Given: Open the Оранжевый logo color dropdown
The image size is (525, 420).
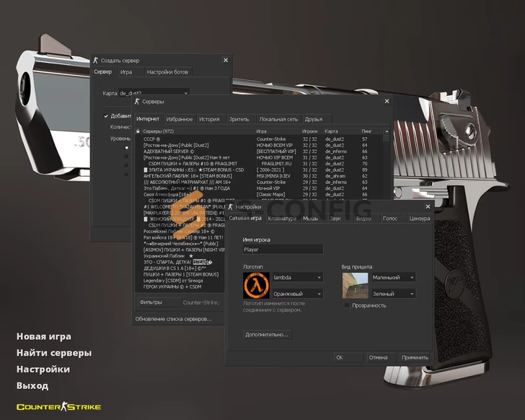Looking at the screenshot, I should pyautogui.click(x=298, y=294).
